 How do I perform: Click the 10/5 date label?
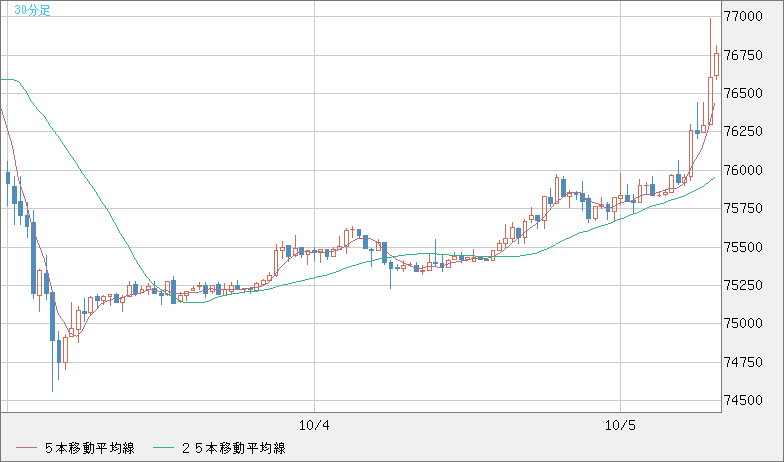pos(620,426)
